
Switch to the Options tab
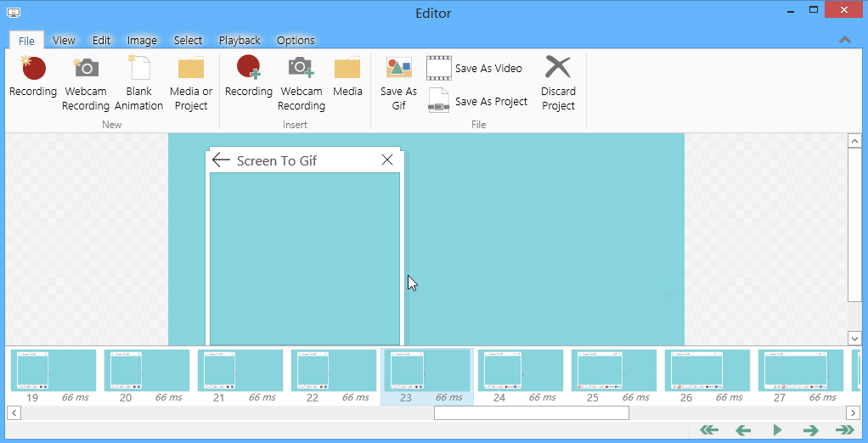pos(296,41)
